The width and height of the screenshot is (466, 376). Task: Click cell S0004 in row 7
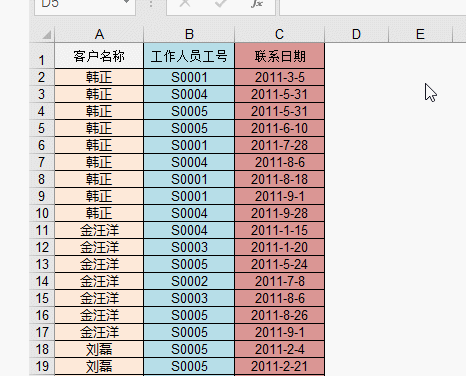click(189, 162)
